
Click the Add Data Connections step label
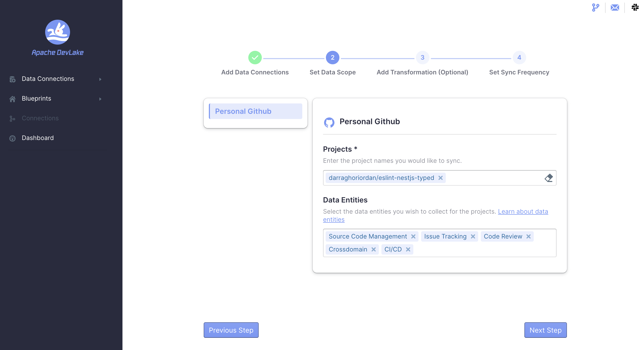pos(255,72)
